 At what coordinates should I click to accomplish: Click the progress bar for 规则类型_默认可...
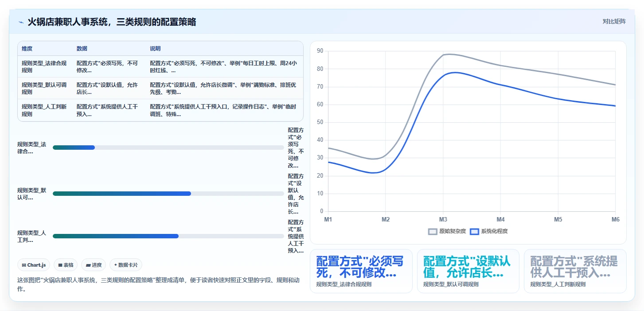[168, 194]
